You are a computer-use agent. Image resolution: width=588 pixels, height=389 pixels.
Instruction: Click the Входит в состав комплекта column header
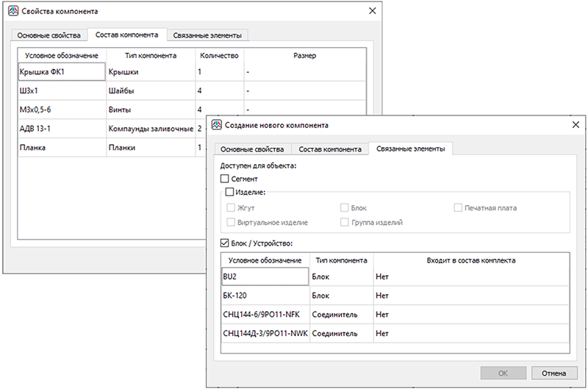[470, 261]
